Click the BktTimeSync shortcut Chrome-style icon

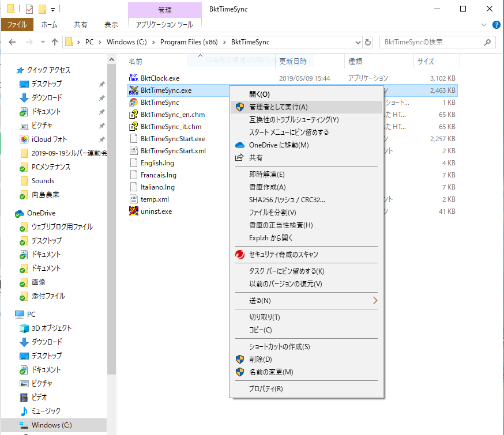tap(133, 103)
